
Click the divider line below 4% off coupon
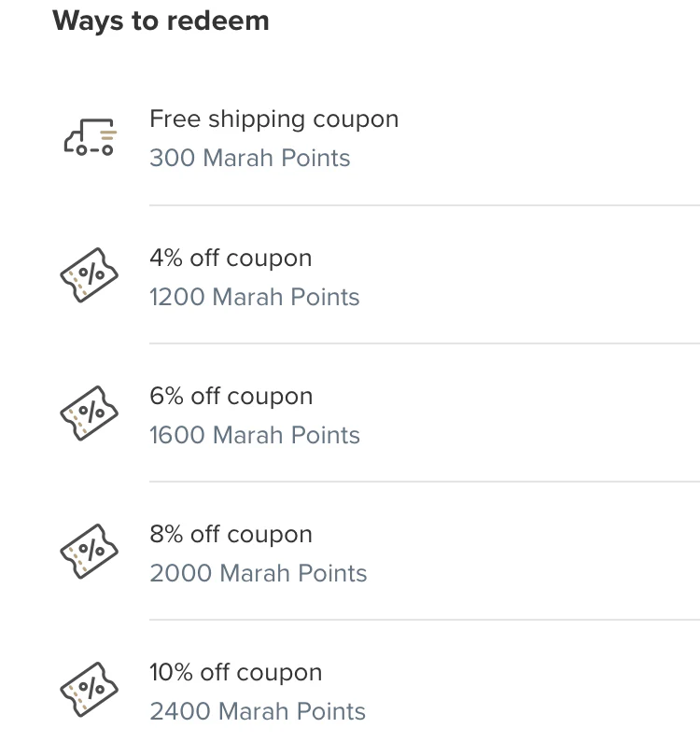click(425, 343)
